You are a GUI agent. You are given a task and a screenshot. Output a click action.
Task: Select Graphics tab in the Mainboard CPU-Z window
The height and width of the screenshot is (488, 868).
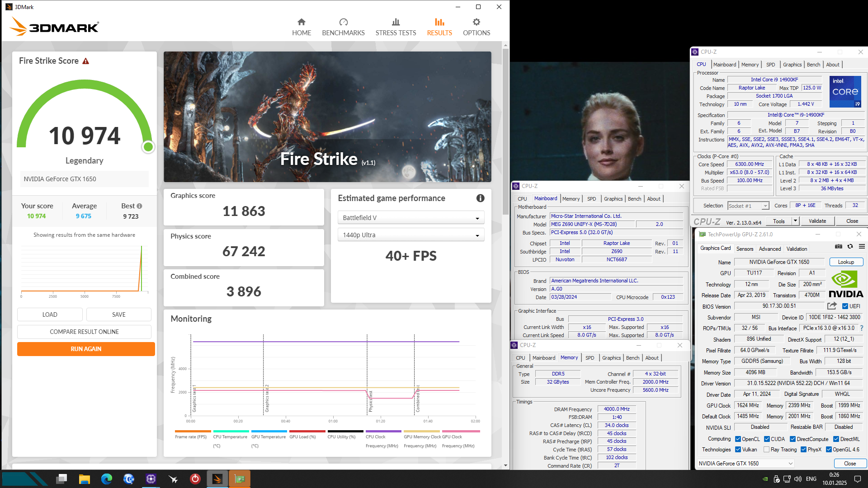[613, 199]
